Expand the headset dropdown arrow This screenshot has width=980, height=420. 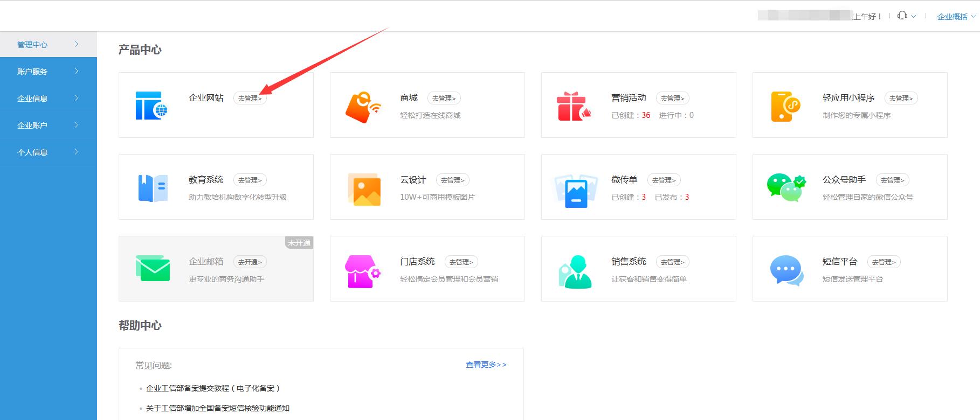click(913, 17)
